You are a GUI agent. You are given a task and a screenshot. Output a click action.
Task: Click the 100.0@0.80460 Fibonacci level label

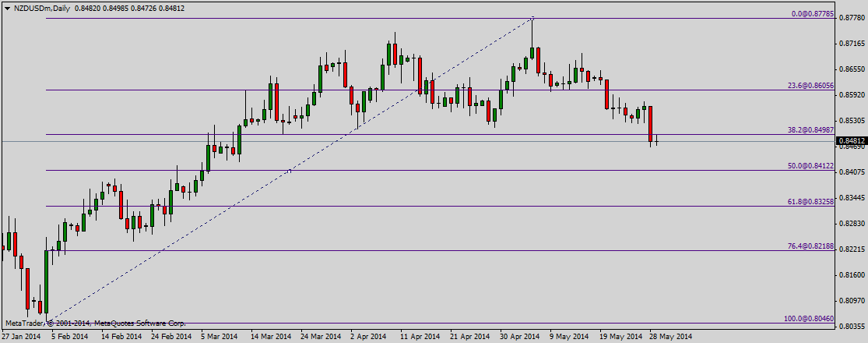808,319
